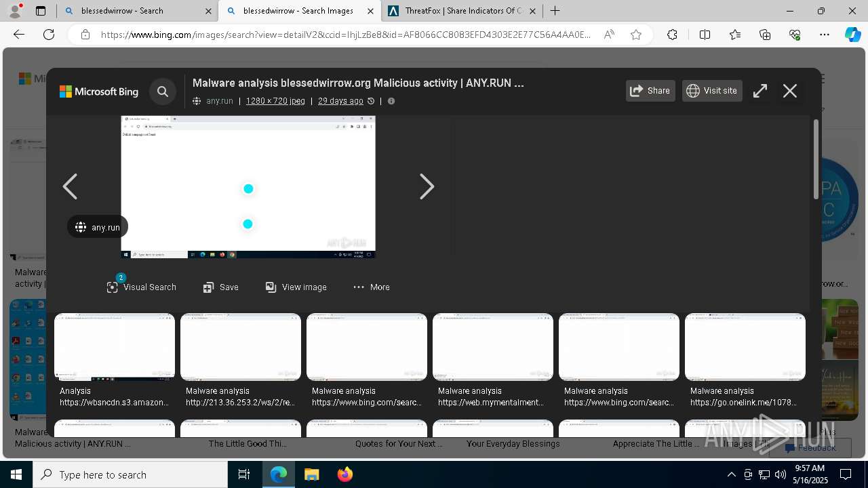Click the Share button

(x=650, y=91)
